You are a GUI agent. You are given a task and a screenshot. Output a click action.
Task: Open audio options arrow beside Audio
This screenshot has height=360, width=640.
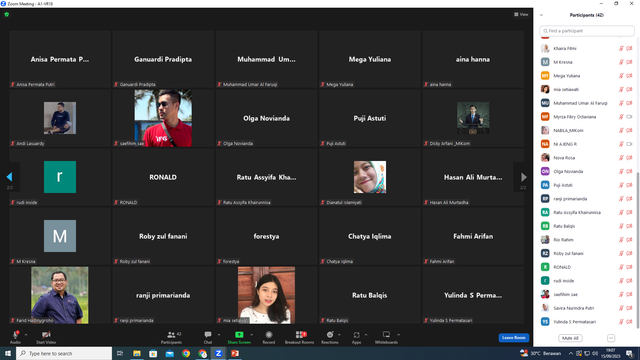click(26, 335)
